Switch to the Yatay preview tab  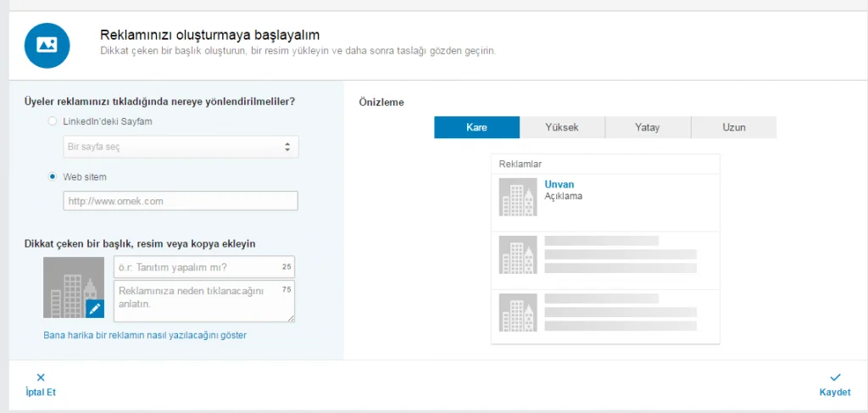tap(648, 127)
